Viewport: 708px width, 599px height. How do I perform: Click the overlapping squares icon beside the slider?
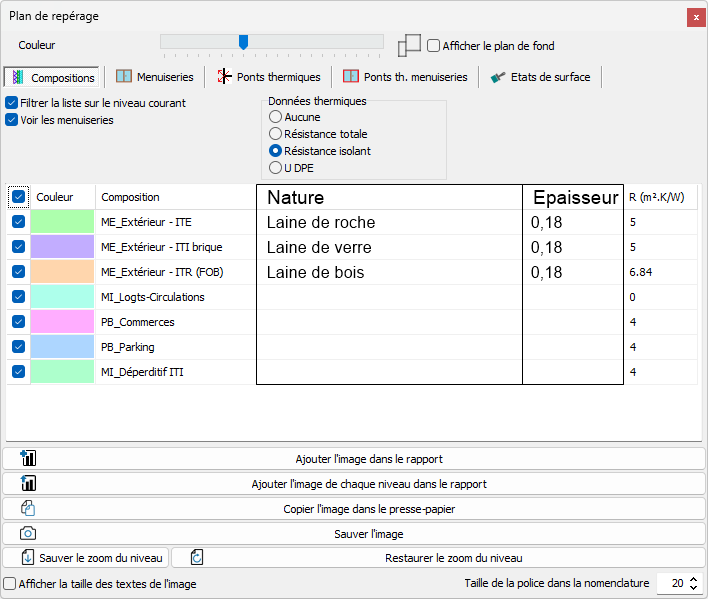click(x=409, y=46)
